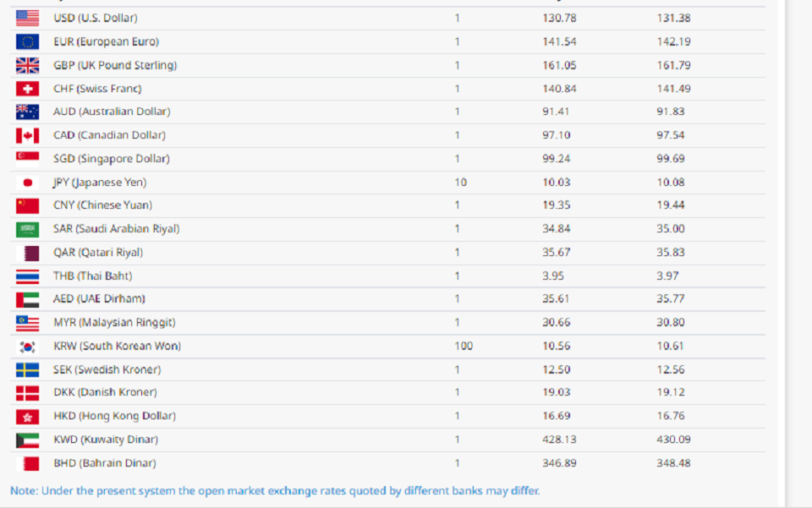Click the Japanese flag icon
This screenshot has height=508, width=812.
point(27,183)
